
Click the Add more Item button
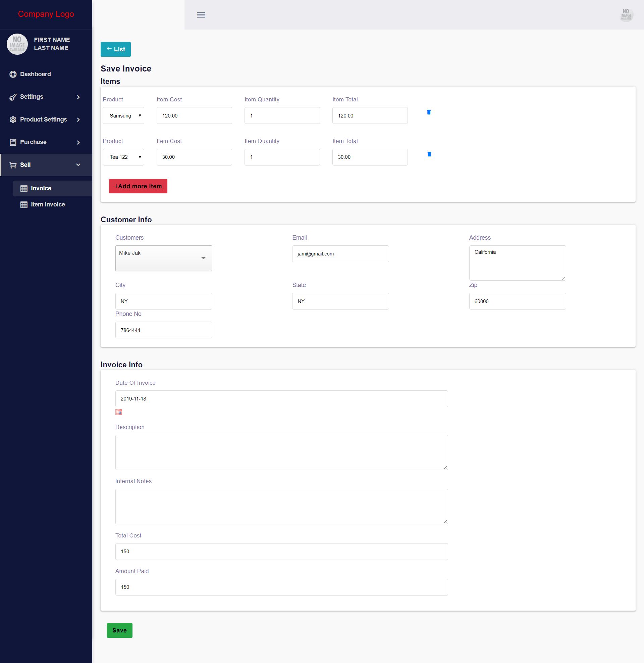tap(138, 186)
